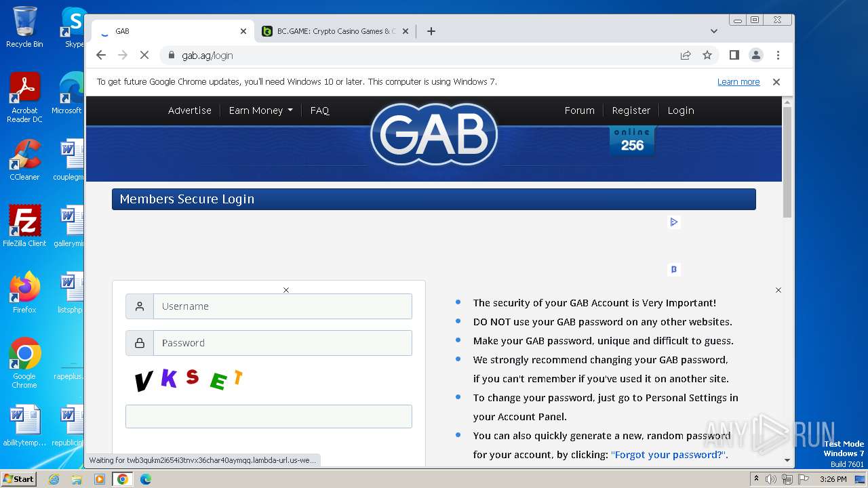Open the Advertise menu item
This screenshot has width=868, height=488.
190,110
